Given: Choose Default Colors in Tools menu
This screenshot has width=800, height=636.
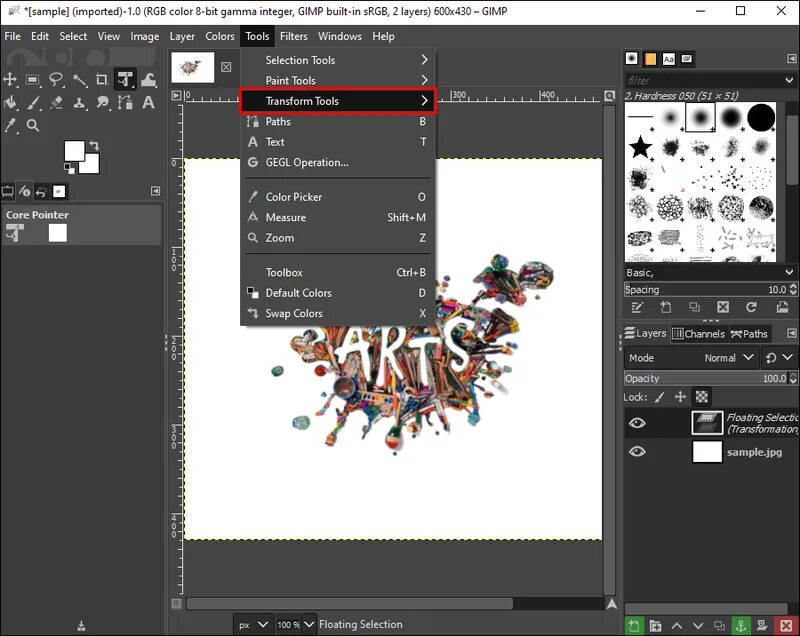Looking at the screenshot, I should [x=338, y=293].
